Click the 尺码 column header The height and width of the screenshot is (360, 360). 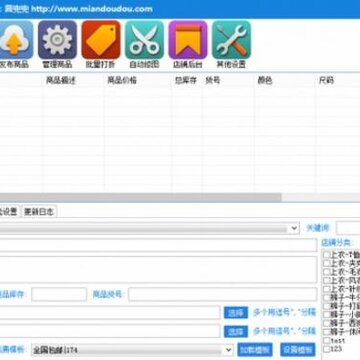tap(326, 80)
